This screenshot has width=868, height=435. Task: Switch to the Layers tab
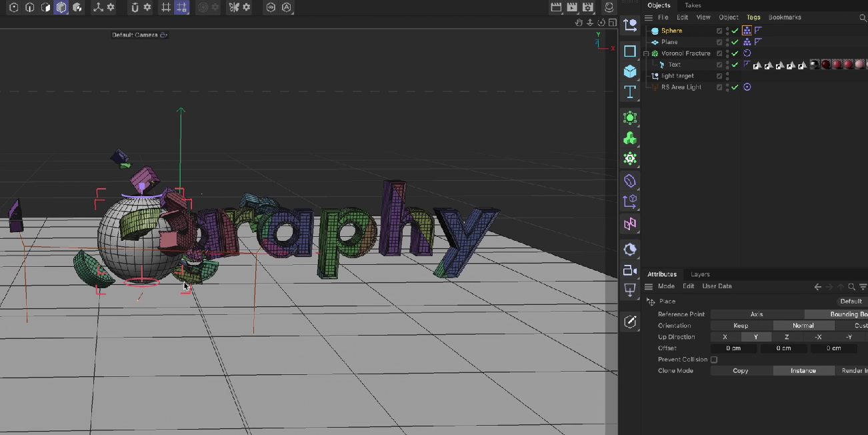click(x=700, y=274)
